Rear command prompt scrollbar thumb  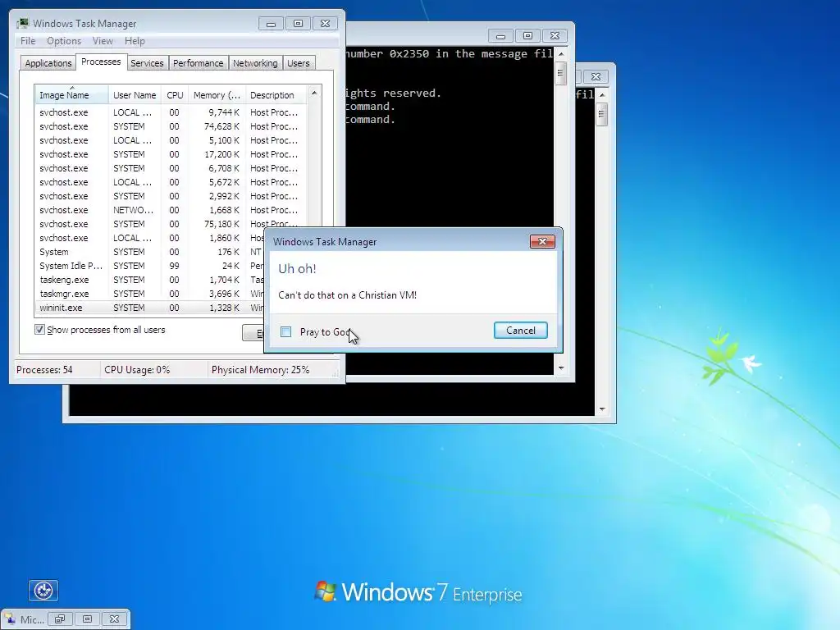(x=602, y=114)
